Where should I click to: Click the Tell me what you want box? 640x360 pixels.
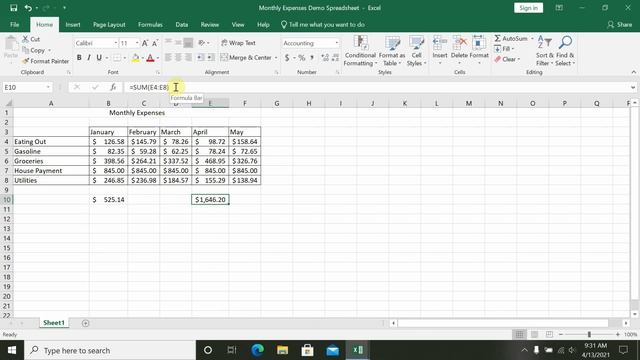pos(322,24)
